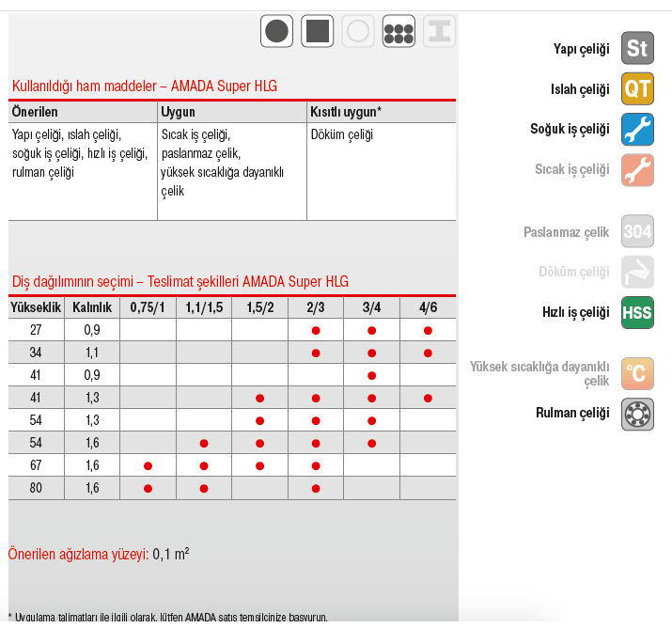Click the 'Yükseklik' column header
The width and height of the screenshot is (672, 628).
(36, 307)
